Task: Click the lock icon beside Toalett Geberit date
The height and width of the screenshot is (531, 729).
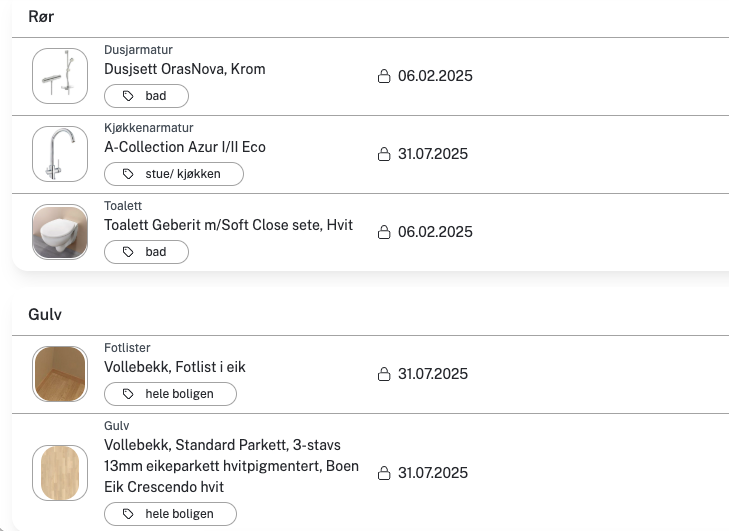Action: click(x=384, y=232)
